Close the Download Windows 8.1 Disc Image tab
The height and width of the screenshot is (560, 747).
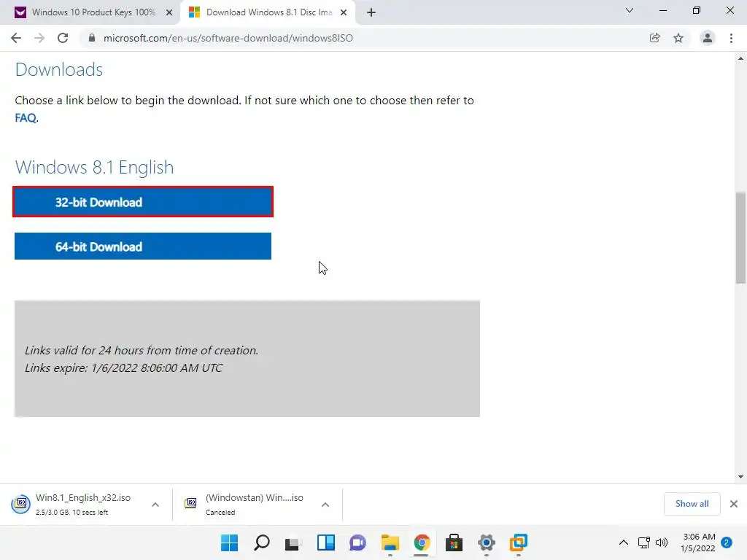(x=344, y=12)
